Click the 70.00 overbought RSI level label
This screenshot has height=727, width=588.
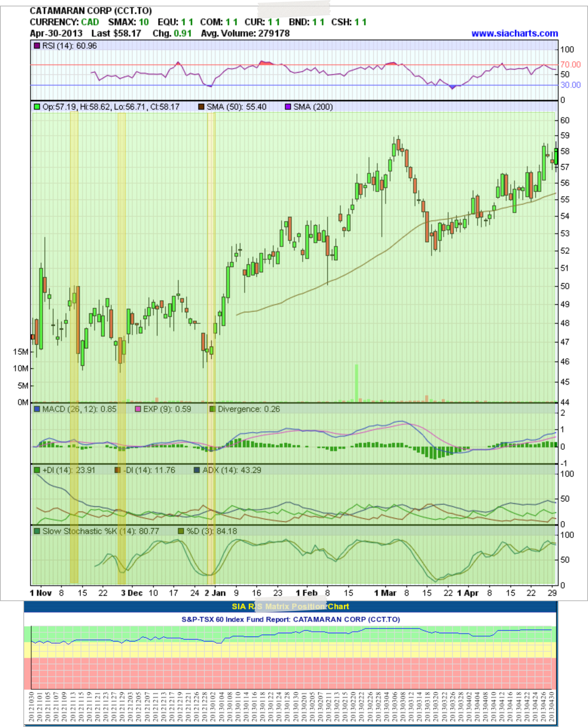570,64
